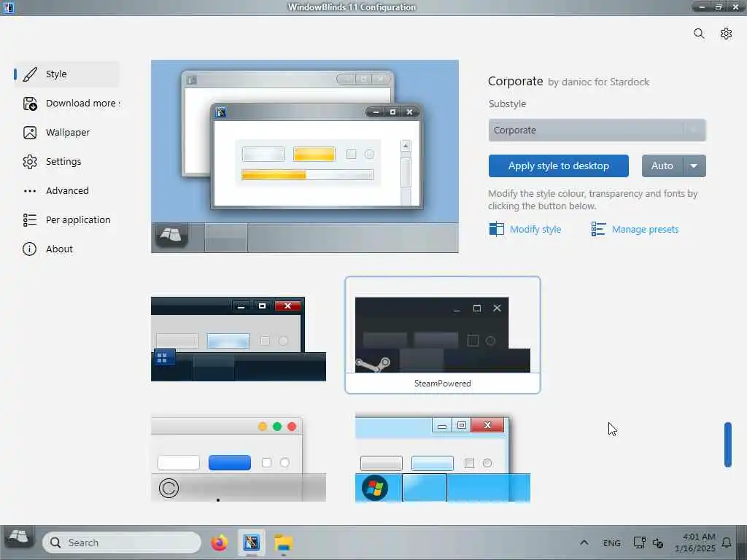Screen dimensions: 747x560
Task: Open File Explorer from the taskbar
Action: (x=284, y=542)
